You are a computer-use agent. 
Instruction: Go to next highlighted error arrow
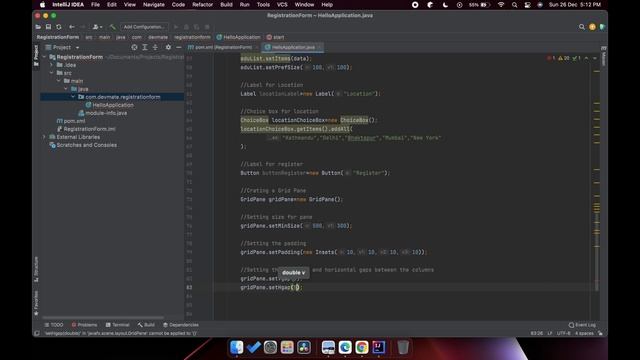[595, 58]
